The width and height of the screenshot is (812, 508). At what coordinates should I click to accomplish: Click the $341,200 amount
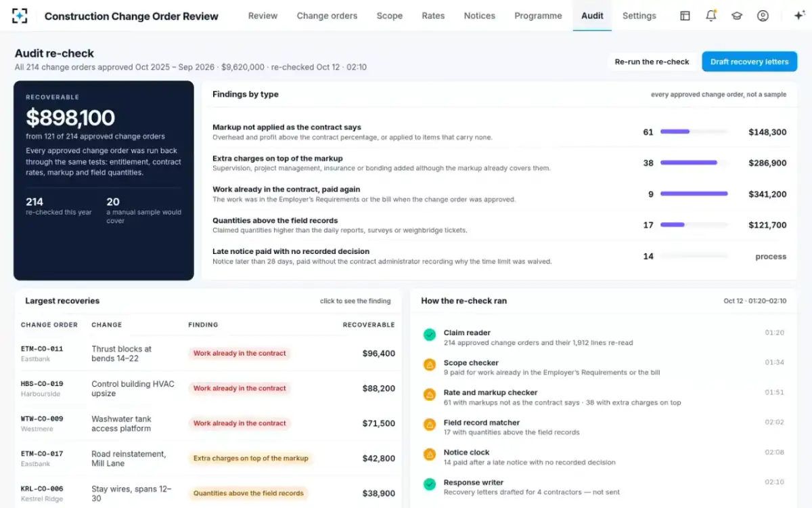pos(767,194)
